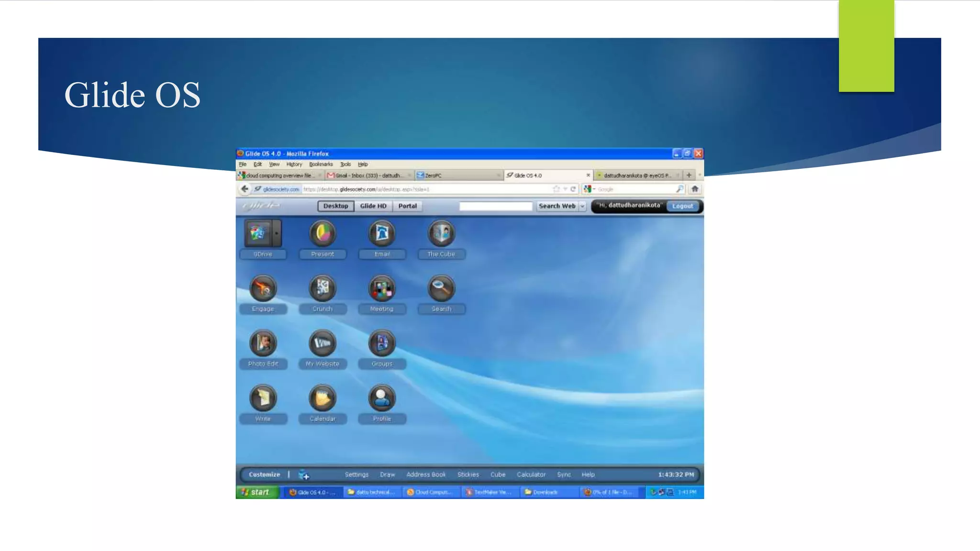Open the Profile app icon

click(x=382, y=398)
